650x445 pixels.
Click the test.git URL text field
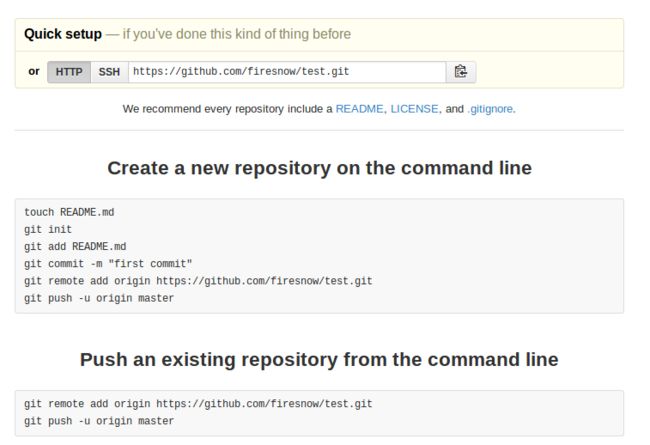(x=287, y=72)
